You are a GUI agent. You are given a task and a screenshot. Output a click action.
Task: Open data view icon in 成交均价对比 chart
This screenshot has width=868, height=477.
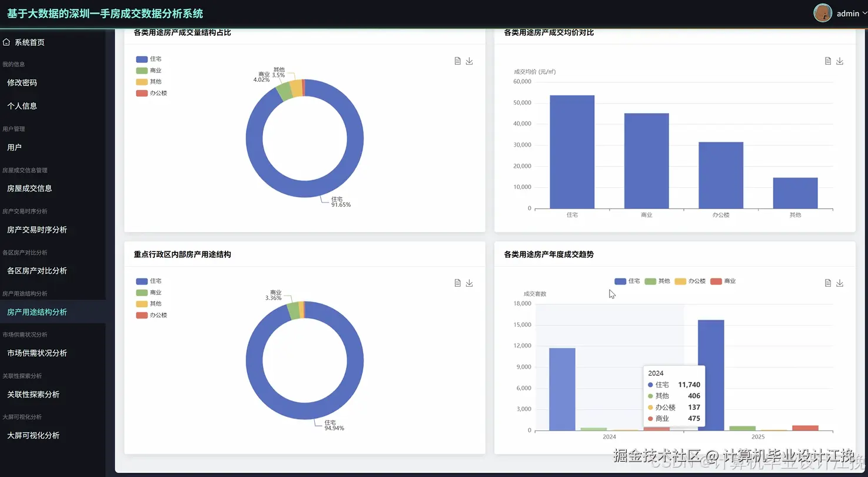coord(828,61)
